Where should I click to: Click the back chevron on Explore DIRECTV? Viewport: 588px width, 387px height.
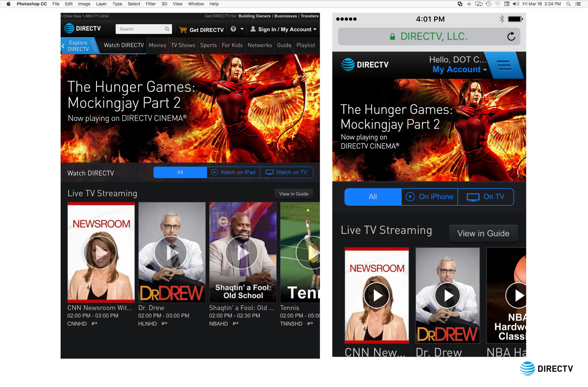click(x=63, y=46)
